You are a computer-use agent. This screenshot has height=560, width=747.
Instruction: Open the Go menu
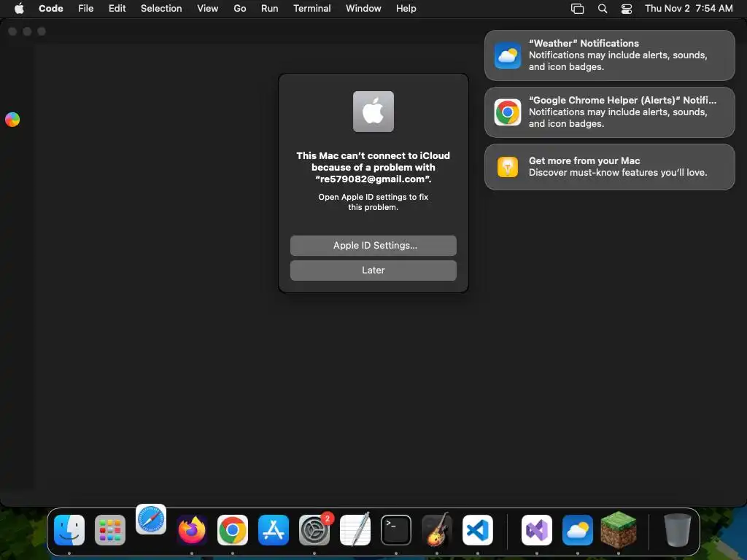[x=239, y=9]
